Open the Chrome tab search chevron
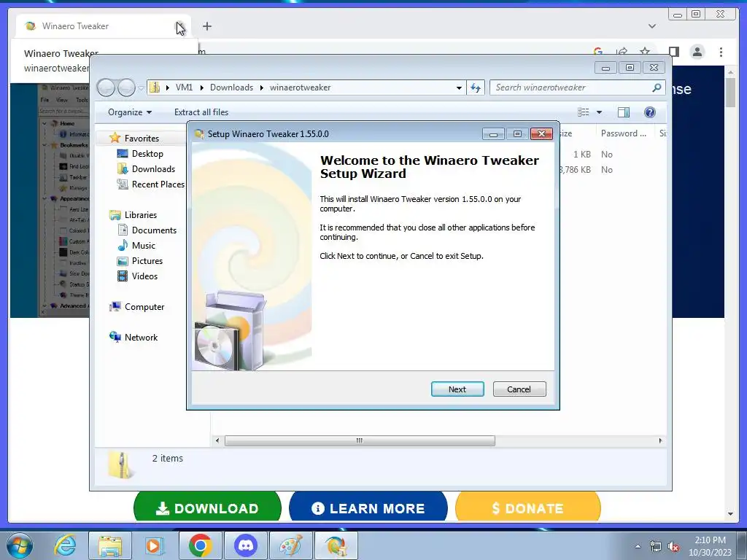Viewport: 747px width, 560px height. (652, 26)
